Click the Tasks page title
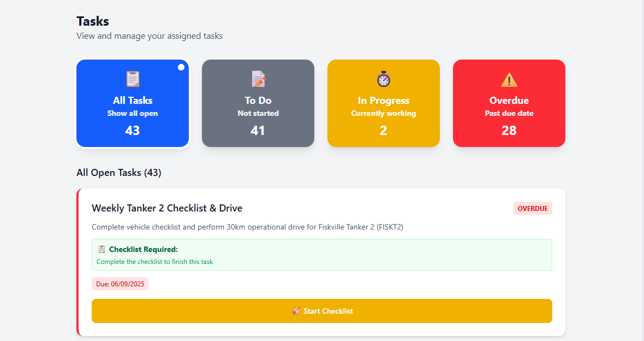This screenshot has width=644, height=341. (93, 21)
